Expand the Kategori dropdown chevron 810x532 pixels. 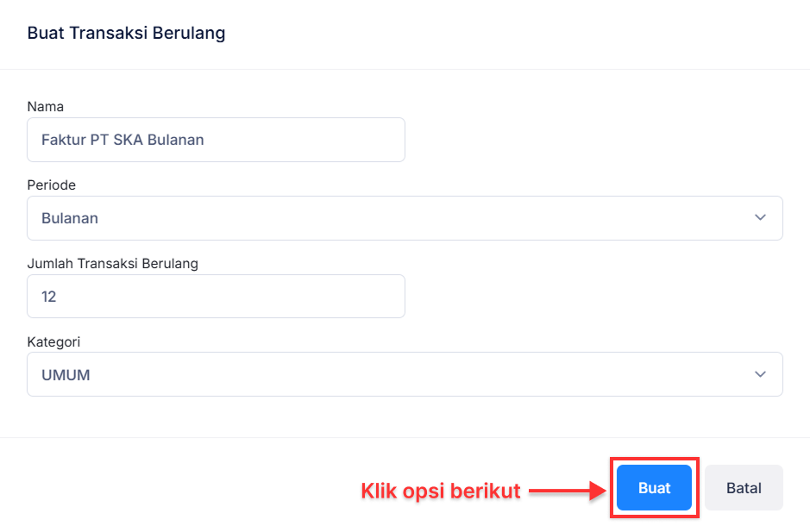coord(760,374)
